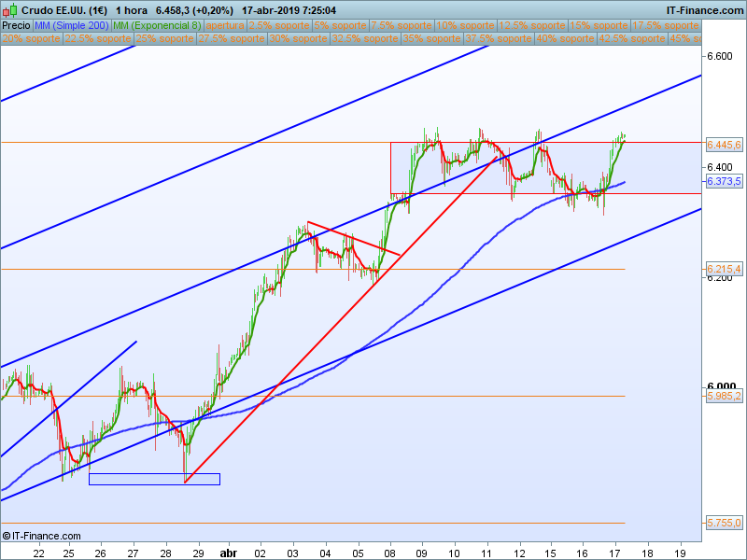The image size is (747, 560).
Task: Click the candlestick chart icon in title bar
Action: [9, 10]
